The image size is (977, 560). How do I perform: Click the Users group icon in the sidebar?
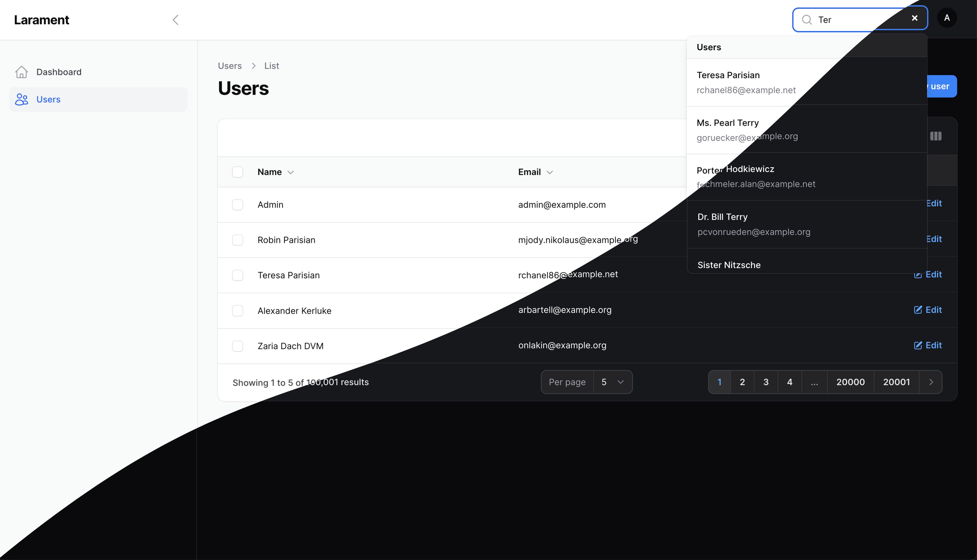click(x=22, y=99)
